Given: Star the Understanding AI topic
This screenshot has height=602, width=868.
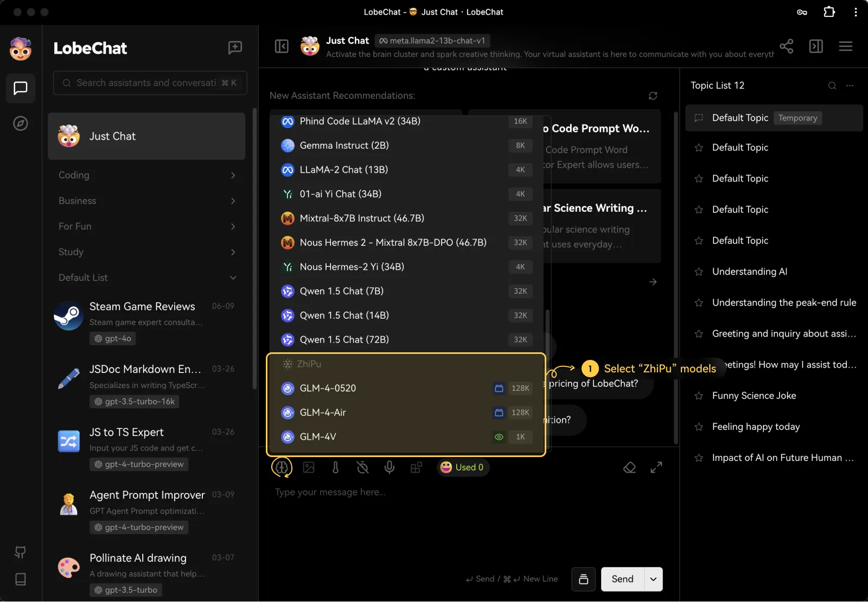Looking at the screenshot, I should pyautogui.click(x=699, y=272).
